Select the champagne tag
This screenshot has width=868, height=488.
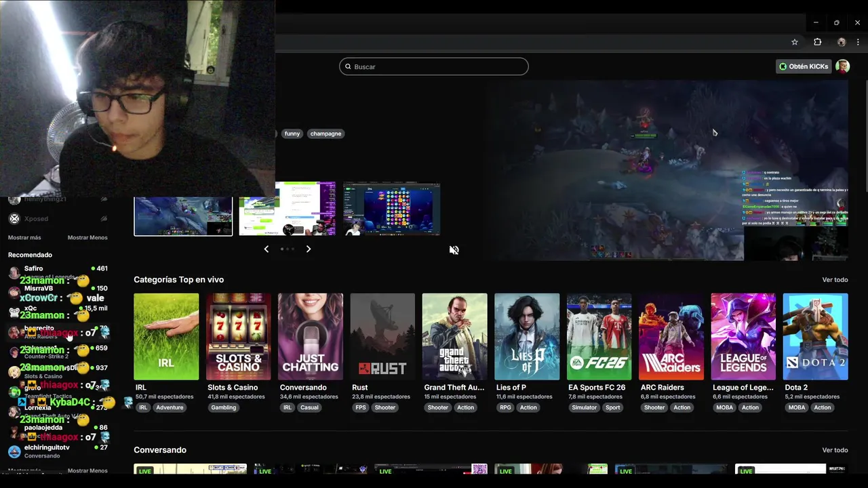coord(326,134)
